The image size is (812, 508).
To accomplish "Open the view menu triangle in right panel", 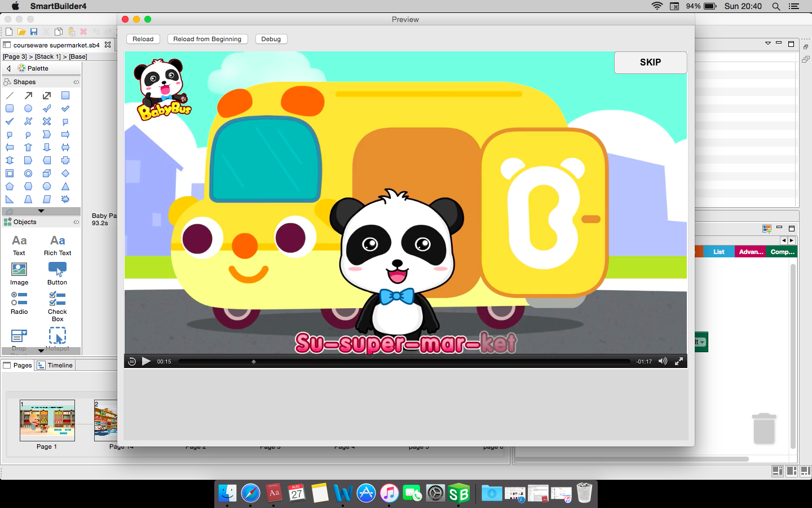I will click(767, 43).
